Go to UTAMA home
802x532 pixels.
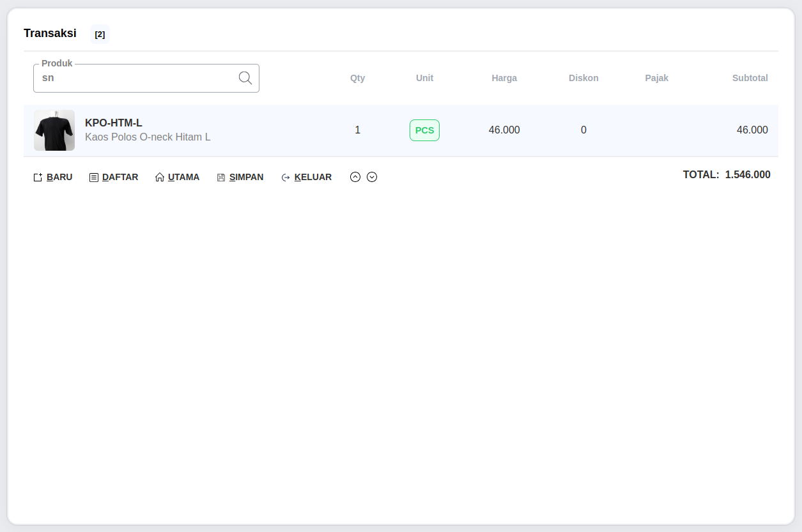pos(177,177)
